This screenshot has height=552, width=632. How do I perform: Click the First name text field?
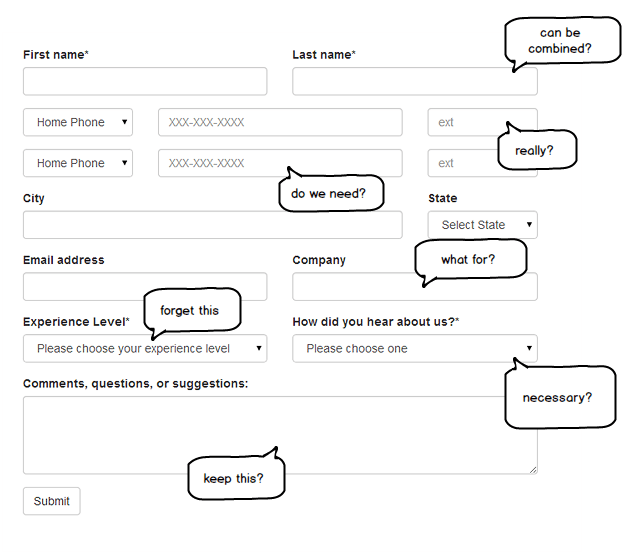click(x=145, y=81)
